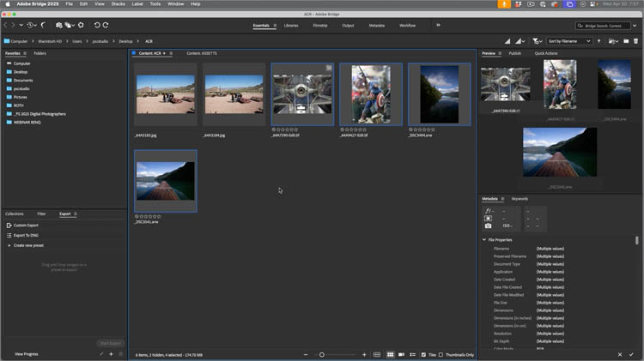Open the Bridge Search scope dropdown
Viewport: 644px width, 361px height.
tap(581, 26)
